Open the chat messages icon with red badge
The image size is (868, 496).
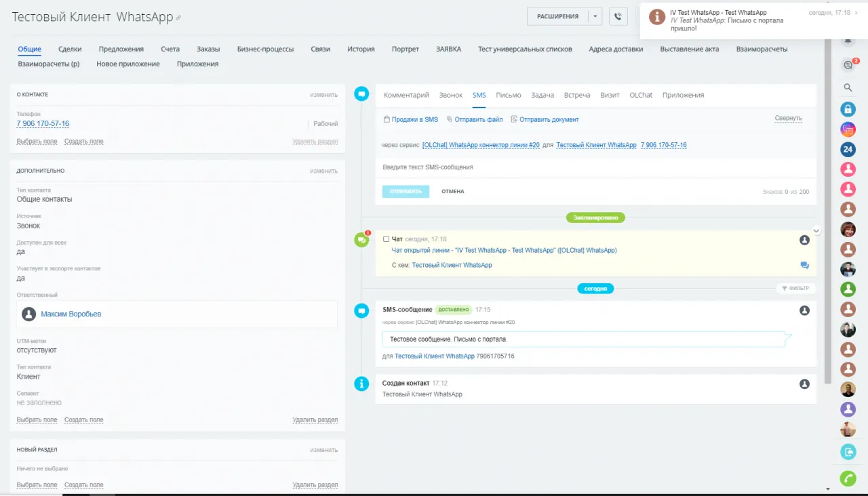click(x=848, y=65)
